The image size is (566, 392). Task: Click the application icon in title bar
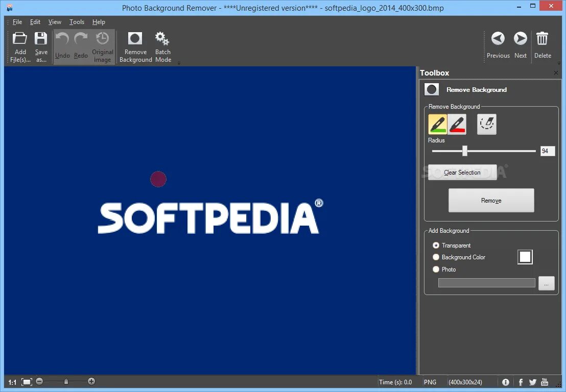pos(10,8)
